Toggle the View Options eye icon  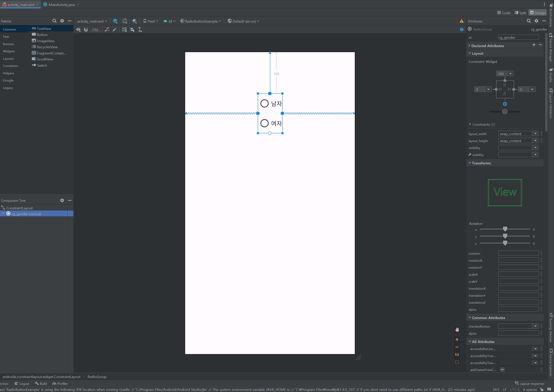(x=78, y=29)
